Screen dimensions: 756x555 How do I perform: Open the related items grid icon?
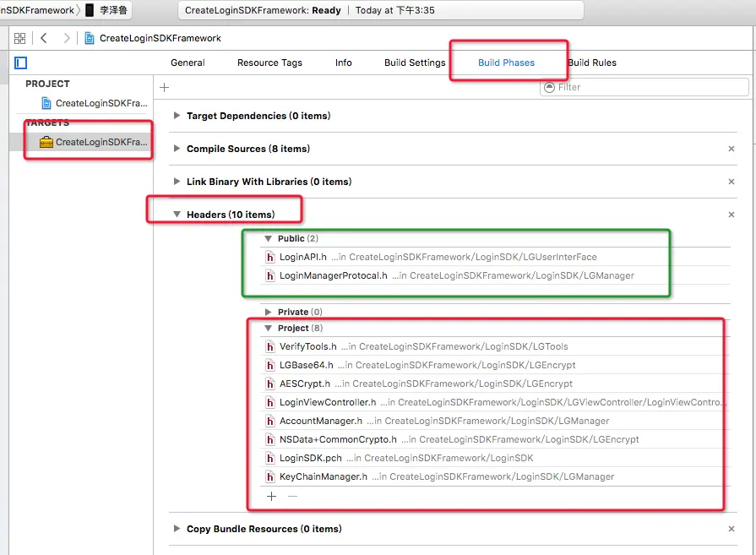(x=19, y=38)
